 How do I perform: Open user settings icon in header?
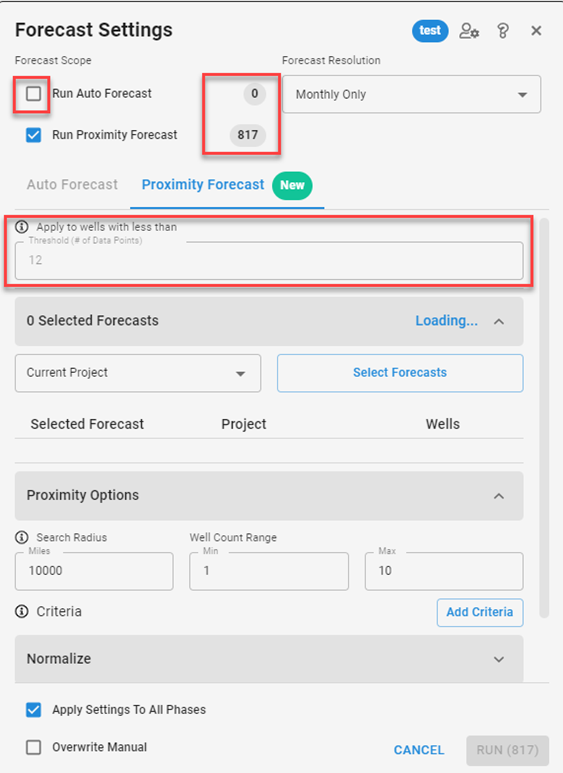click(469, 31)
